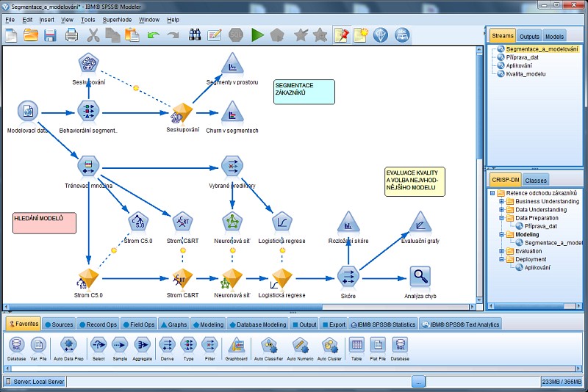Expand the Data Understanding folder

pyautogui.click(x=501, y=210)
